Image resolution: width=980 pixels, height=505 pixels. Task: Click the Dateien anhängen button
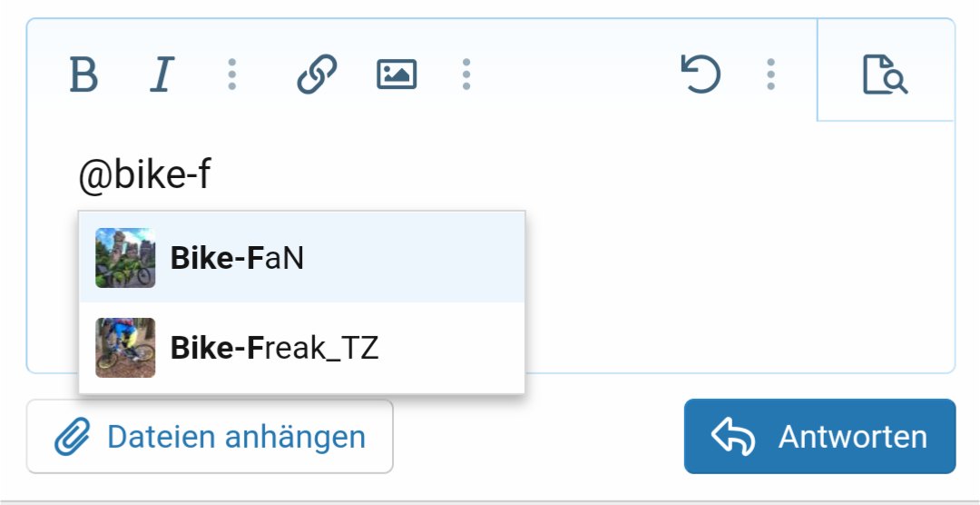(x=210, y=436)
